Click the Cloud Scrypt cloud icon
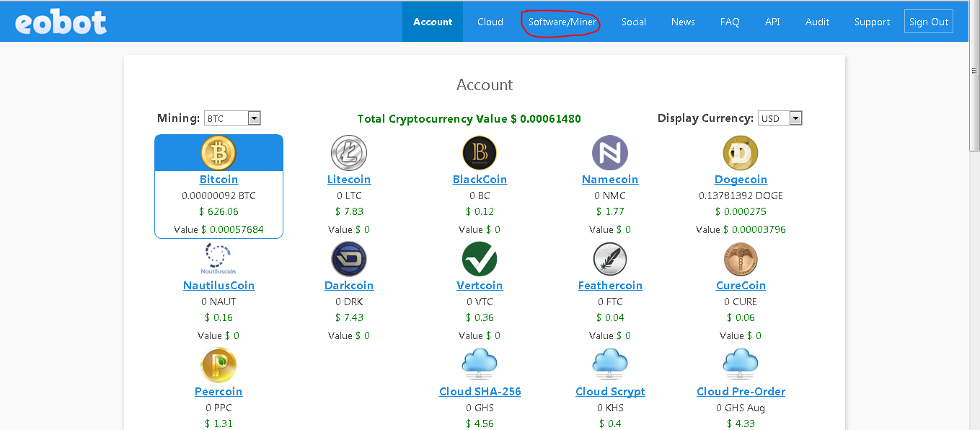 tap(610, 365)
